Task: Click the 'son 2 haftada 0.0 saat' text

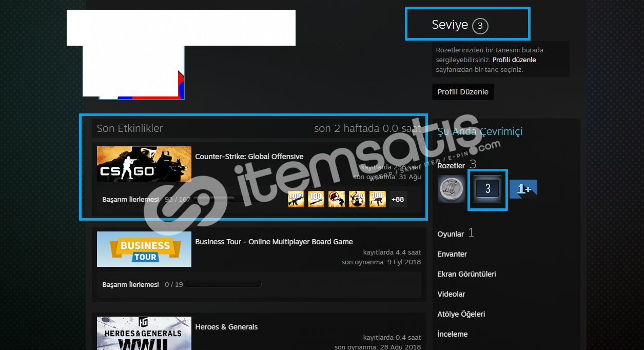Action: tap(367, 128)
